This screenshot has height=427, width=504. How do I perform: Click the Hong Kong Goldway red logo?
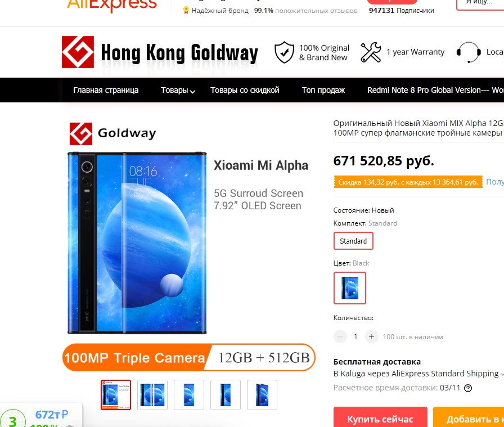78,52
